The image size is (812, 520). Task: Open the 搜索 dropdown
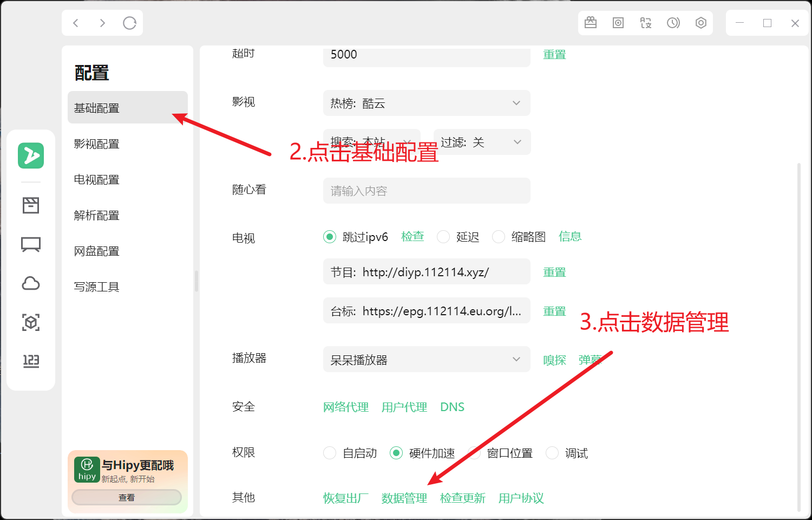point(372,142)
